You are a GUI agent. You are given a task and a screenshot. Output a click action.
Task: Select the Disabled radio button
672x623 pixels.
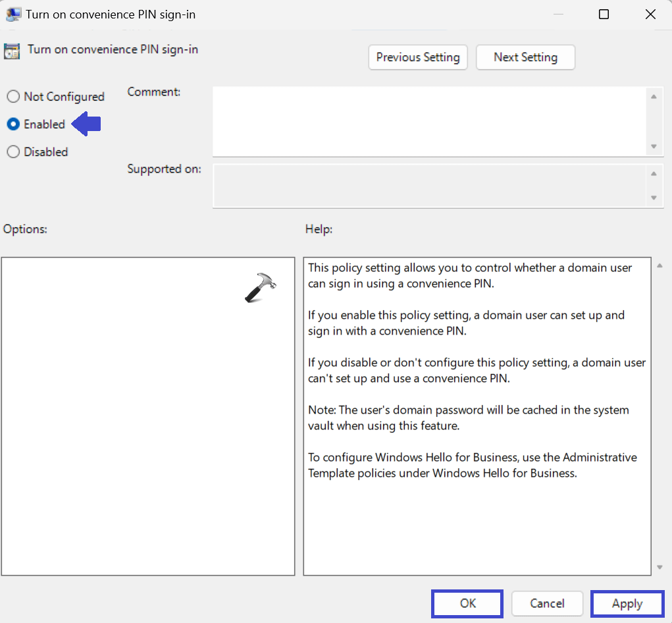[14, 151]
